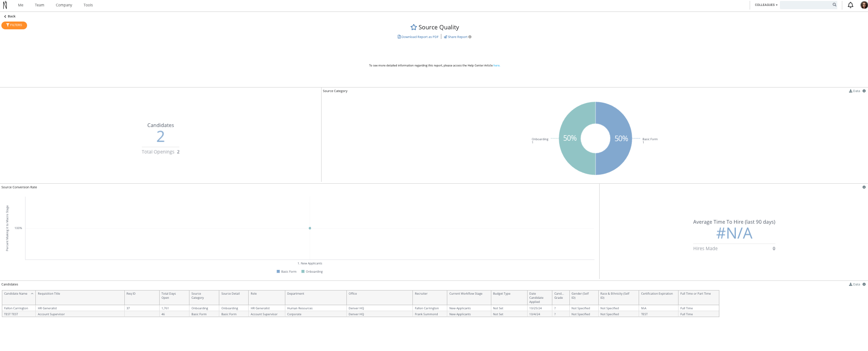
Task: Click the Share Report info icon
Action: pos(470,37)
